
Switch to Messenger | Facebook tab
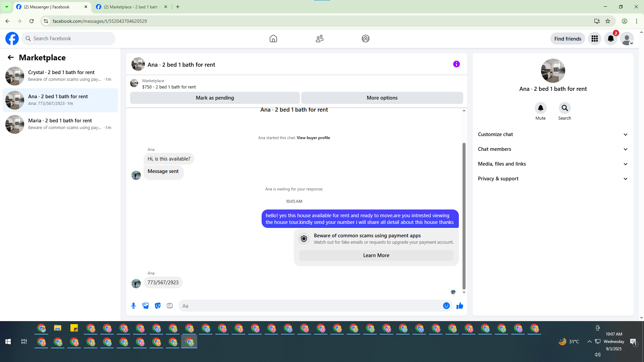click(52, 7)
